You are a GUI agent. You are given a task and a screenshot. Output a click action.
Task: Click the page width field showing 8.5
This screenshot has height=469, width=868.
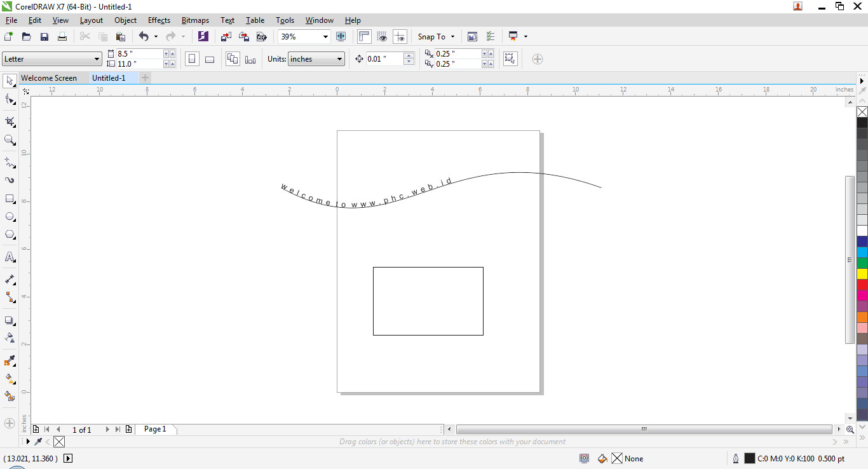click(x=140, y=54)
